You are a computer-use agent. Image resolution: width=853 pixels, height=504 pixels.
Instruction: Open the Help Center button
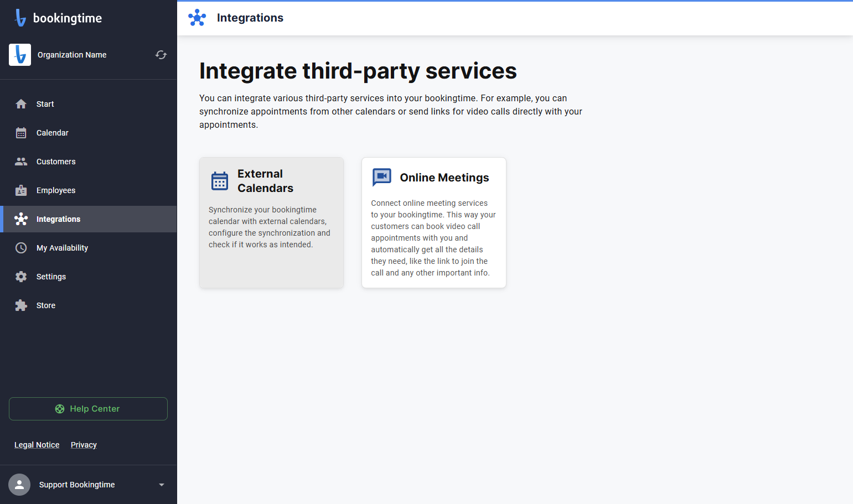pos(88,409)
